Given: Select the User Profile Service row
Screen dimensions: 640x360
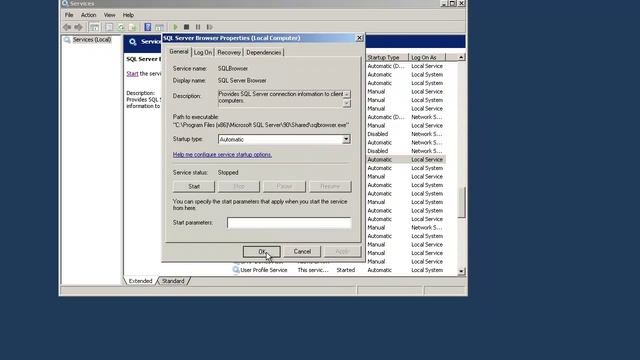Looking at the screenshot, I should point(338,270).
